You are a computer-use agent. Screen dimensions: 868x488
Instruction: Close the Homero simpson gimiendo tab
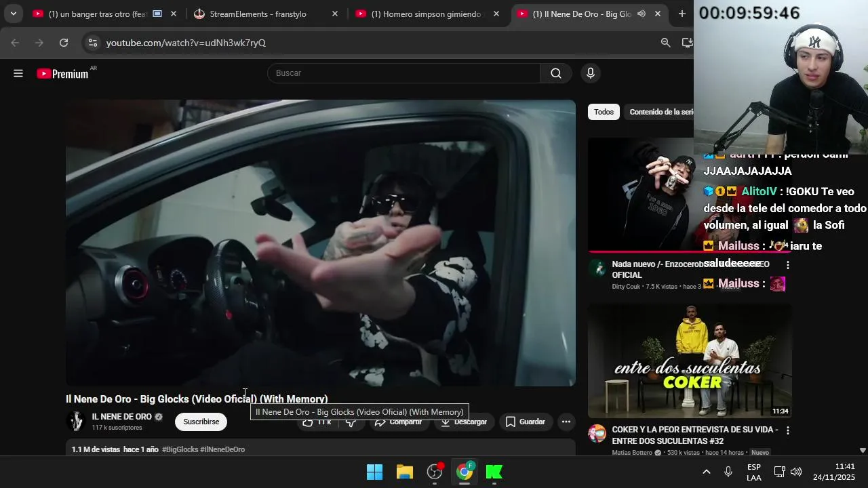click(x=496, y=14)
